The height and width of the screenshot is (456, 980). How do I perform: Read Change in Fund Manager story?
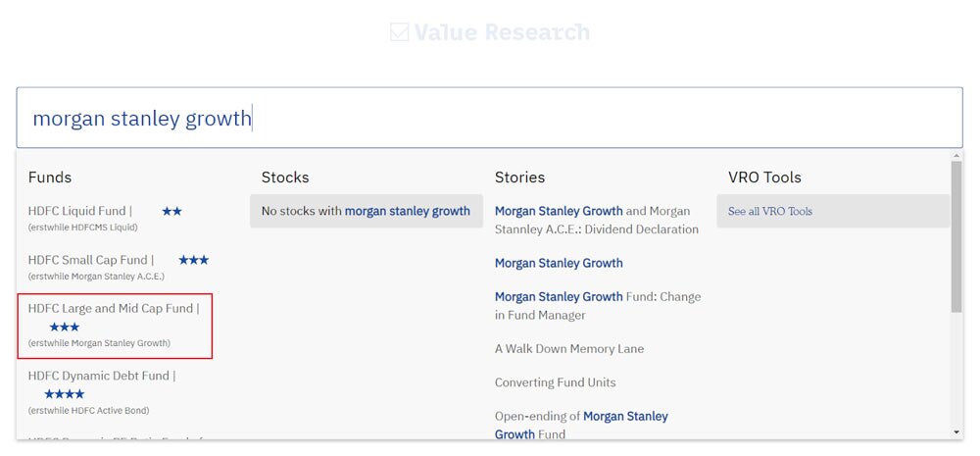tap(598, 305)
